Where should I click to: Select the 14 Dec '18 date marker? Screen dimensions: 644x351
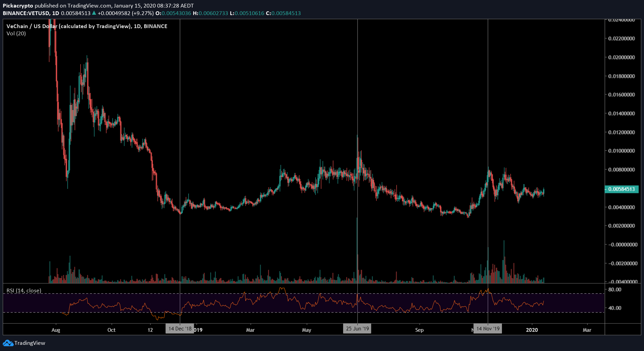(180, 329)
